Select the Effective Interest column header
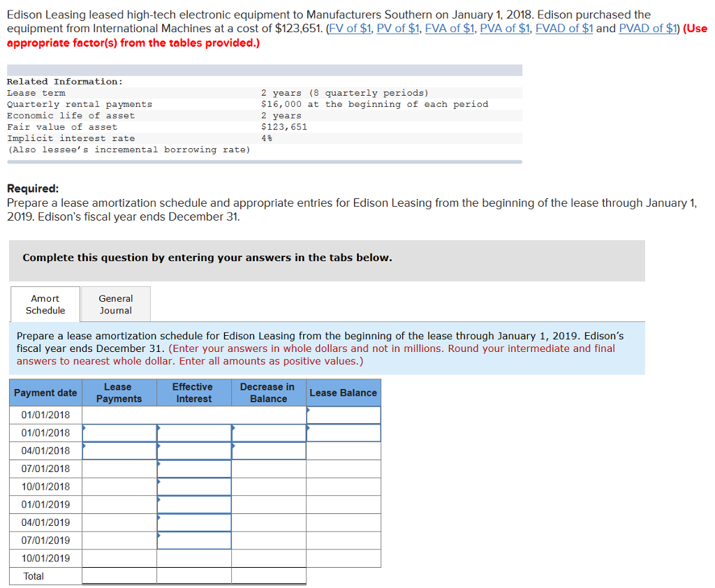The width and height of the screenshot is (715, 588). click(194, 392)
